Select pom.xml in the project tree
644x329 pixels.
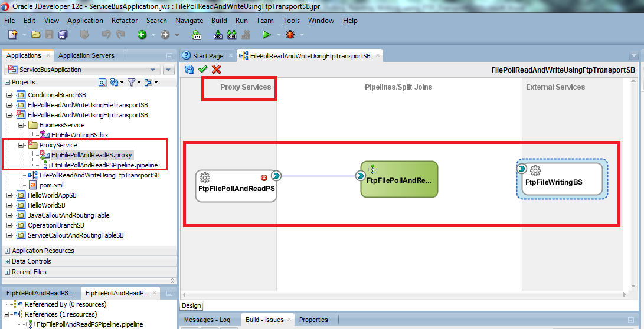click(x=51, y=185)
